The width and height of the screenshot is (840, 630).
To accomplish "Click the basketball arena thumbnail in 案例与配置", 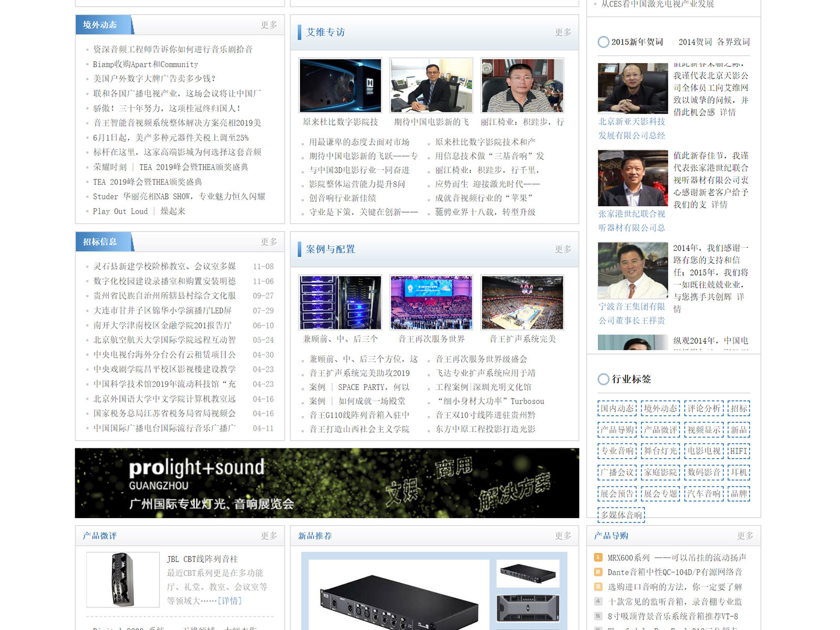I will coord(522,303).
